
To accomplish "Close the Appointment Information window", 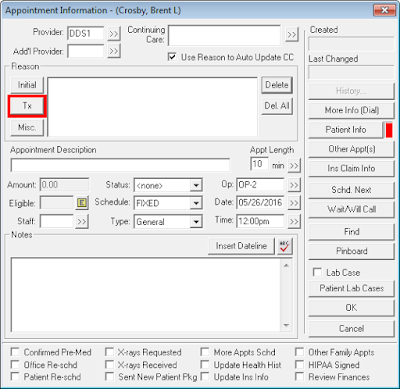I will pos(384,10).
